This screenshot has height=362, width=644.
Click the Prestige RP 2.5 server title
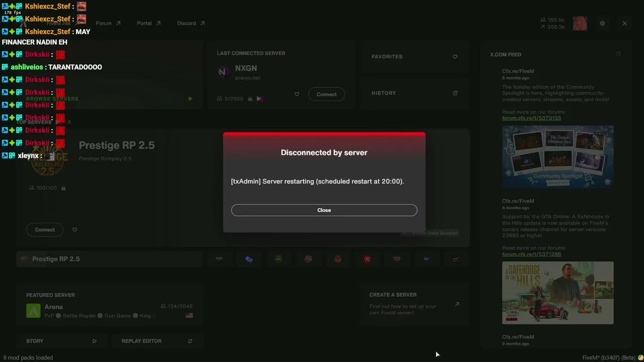(117, 145)
